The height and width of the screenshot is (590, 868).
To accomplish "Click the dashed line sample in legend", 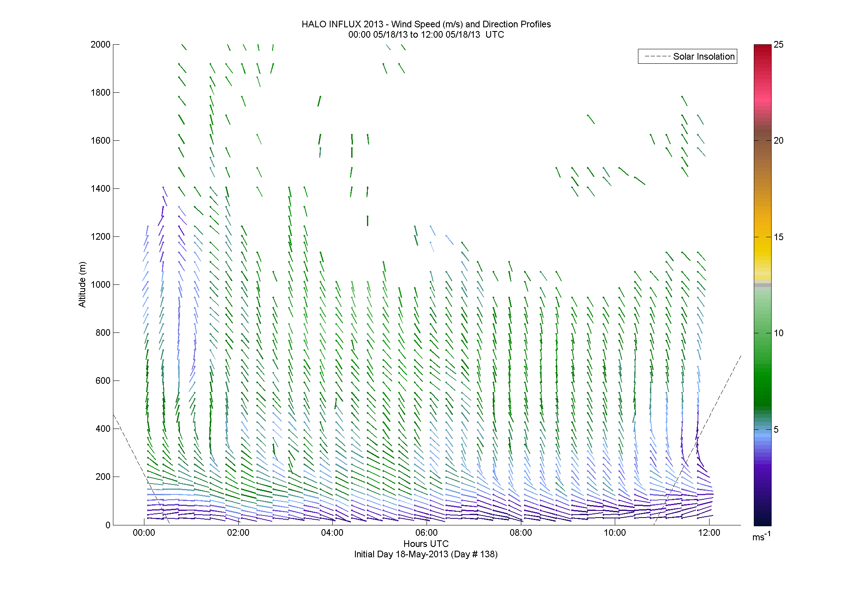I will [657, 56].
